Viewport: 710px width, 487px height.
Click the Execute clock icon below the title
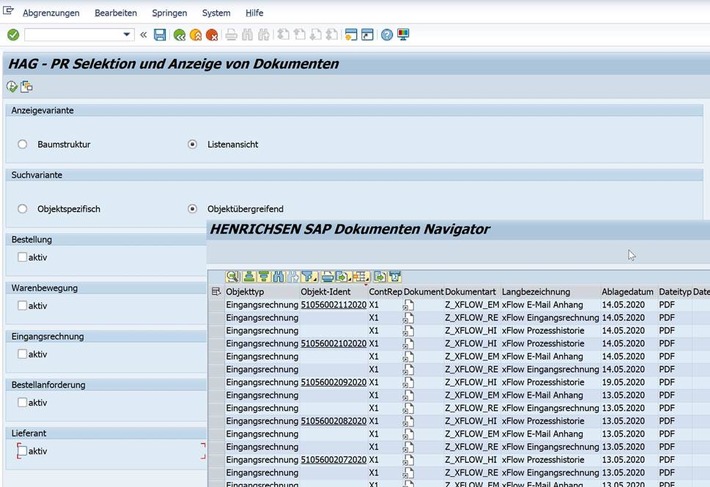pos(12,86)
